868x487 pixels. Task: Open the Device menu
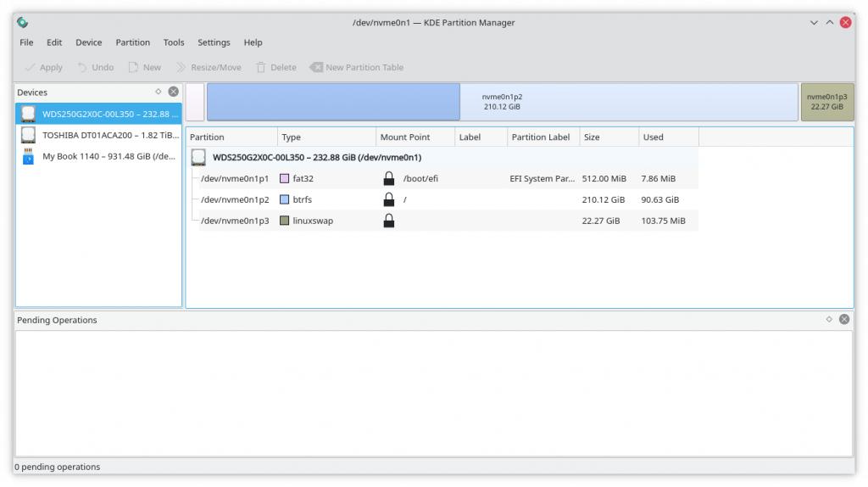pyautogui.click(x=88, y=42)
